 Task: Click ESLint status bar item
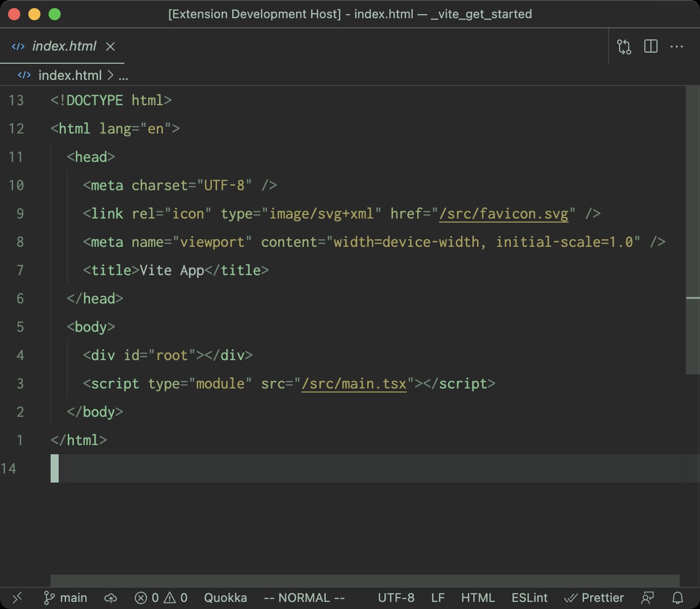click(x=530, y=598)
